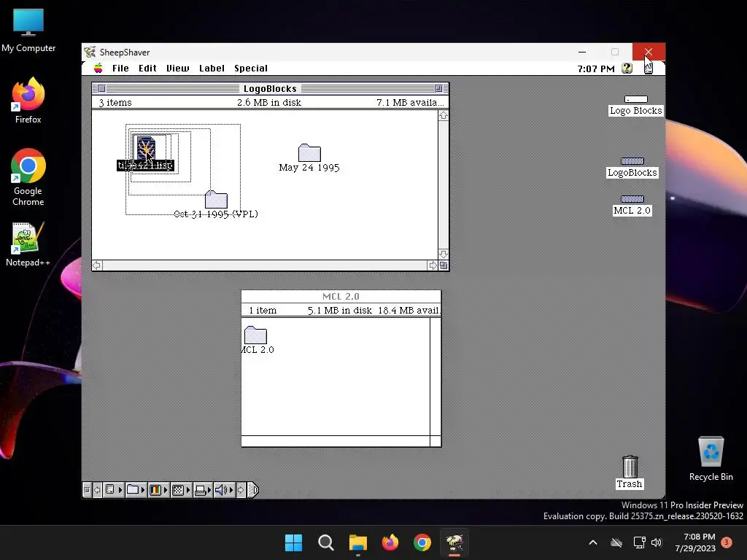This screenshot has height=560, width=747.
Task: Activate the MCL 2.0 window title bar
Action: pyautogui.click(x=341, y=296)
